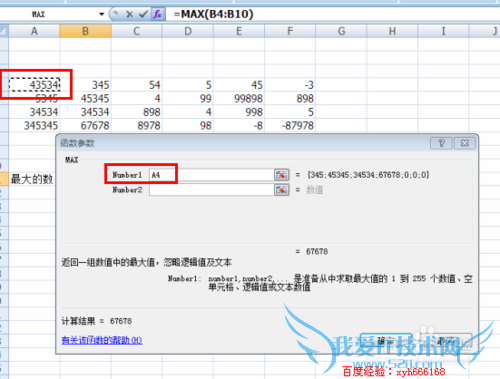Screen dimensions: 500x379
Task: Open the help link for this function
Action: tap(102, 340)
